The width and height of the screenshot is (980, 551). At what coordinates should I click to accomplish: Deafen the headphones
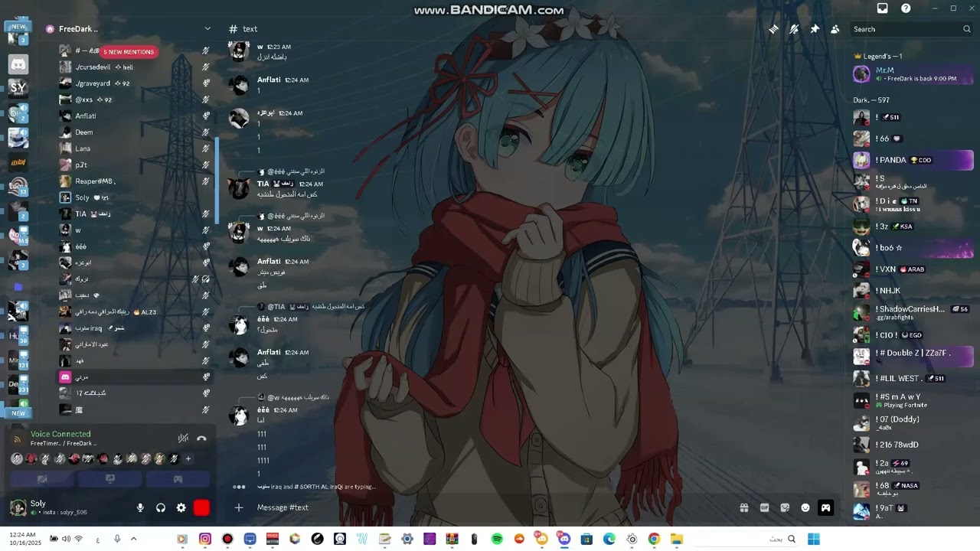161,507
